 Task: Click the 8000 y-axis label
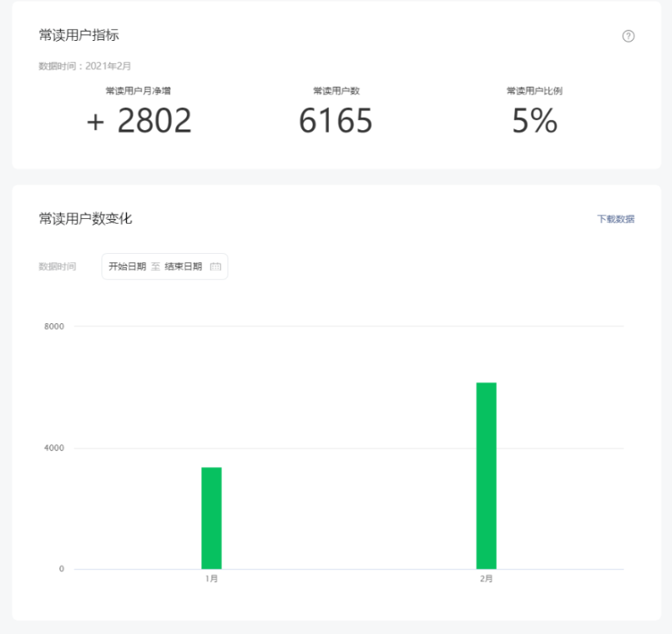[54, 327]
